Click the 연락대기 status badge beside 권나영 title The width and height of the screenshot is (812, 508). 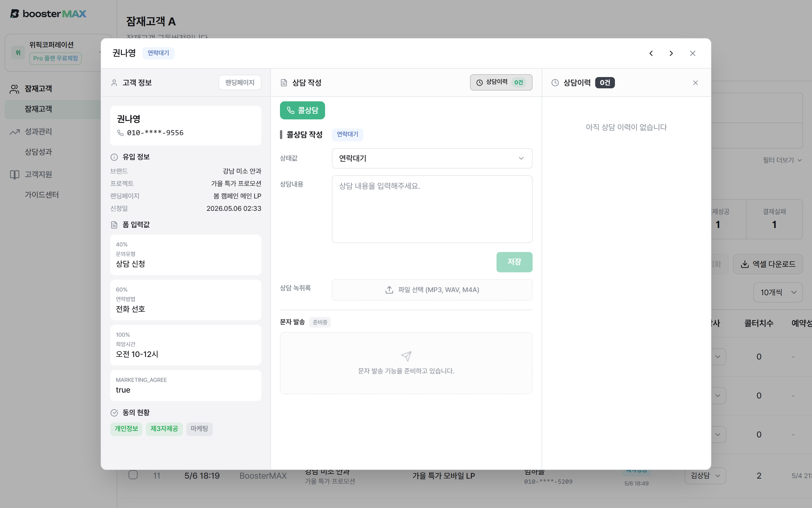pyautogui.click(x=158, y=53)
